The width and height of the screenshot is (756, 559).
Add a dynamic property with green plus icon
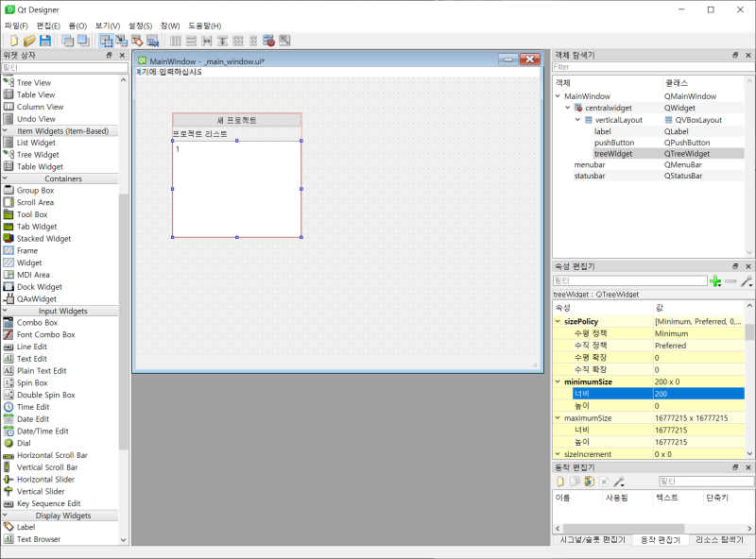715,281
